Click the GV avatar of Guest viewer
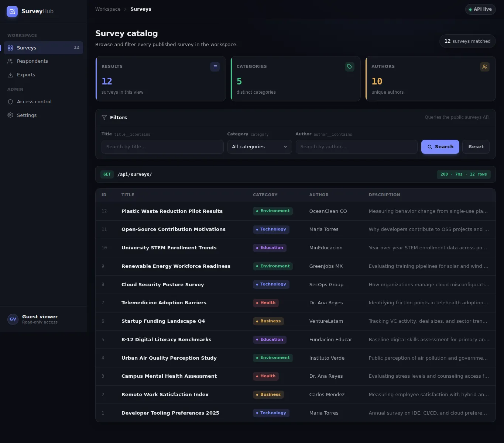Image resolution: width=504 pixels, height=443 pixels. tap(13, 319)
